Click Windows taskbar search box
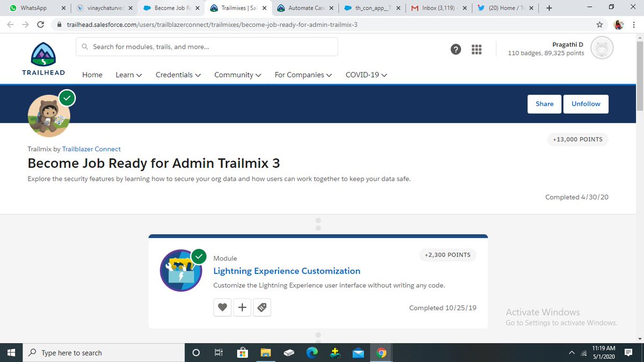This screenshot has height=362, width=644. coord(103,352)
